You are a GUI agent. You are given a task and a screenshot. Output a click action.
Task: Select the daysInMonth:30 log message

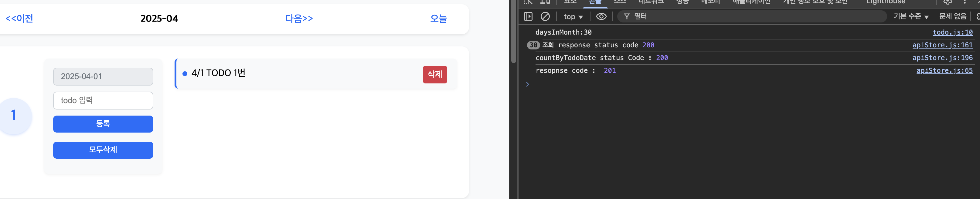(x=563, y=32)
